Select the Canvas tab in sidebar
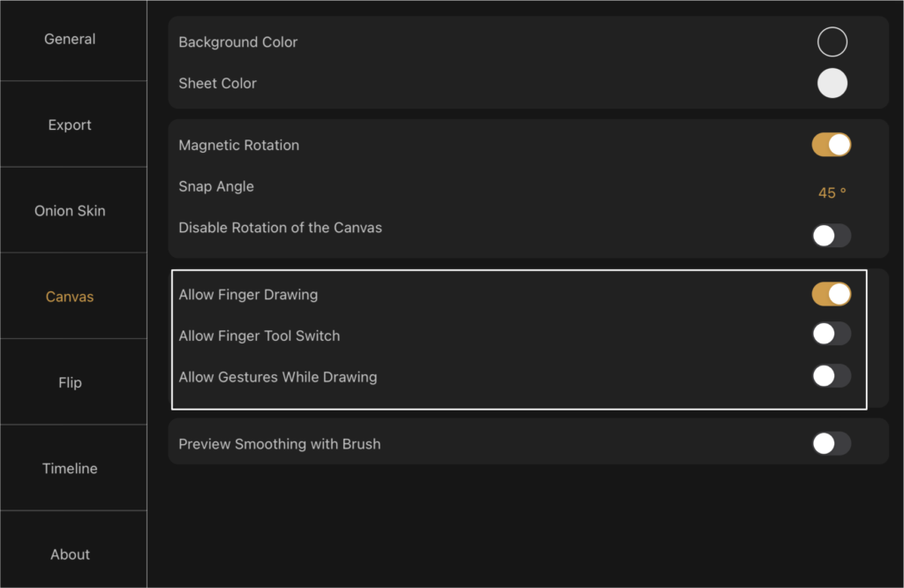 70,297
